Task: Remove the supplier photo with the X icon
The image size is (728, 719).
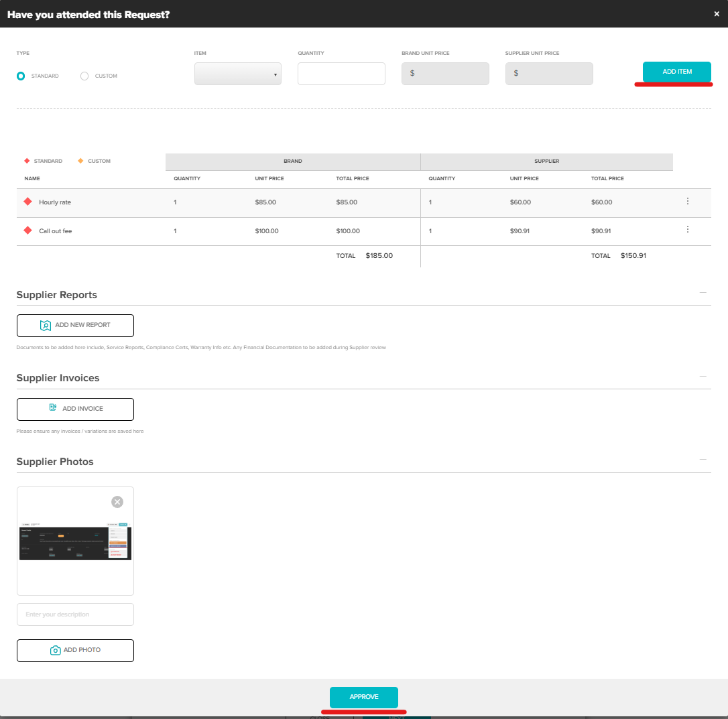Action: pos(117,502)
